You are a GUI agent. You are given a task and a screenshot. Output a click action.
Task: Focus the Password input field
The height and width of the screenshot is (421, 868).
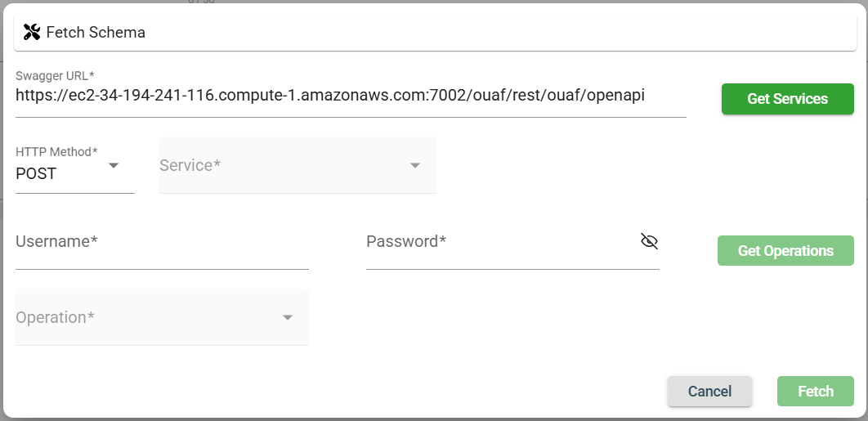coord(499,242)
